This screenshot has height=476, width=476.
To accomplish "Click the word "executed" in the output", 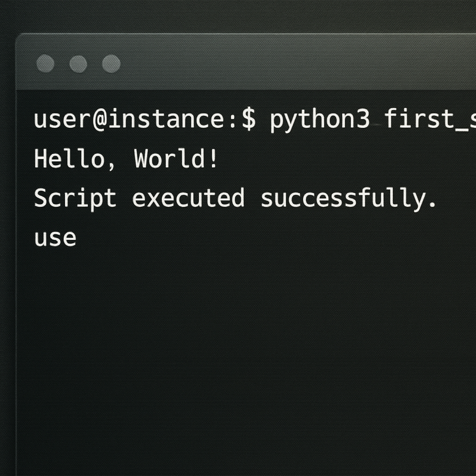I will 188,198.
